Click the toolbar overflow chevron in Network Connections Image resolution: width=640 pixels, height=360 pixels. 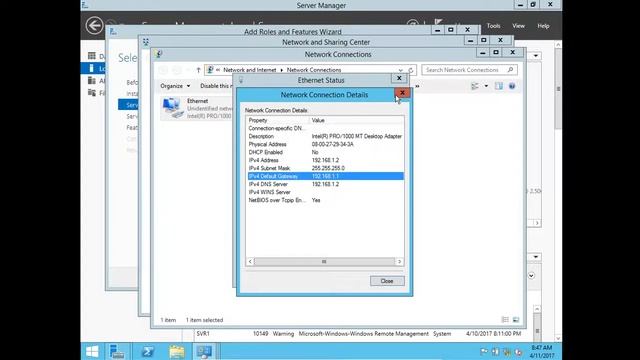click(417, 86)
